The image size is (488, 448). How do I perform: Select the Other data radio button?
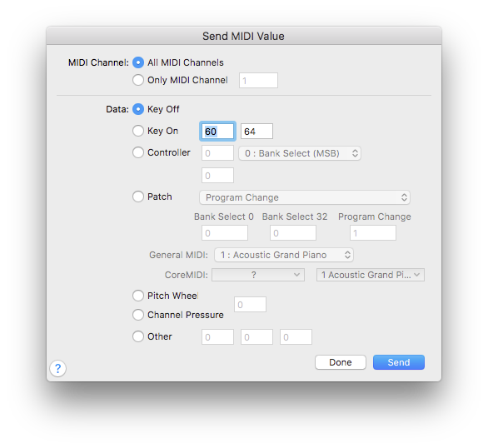click(x=138, y=336)
